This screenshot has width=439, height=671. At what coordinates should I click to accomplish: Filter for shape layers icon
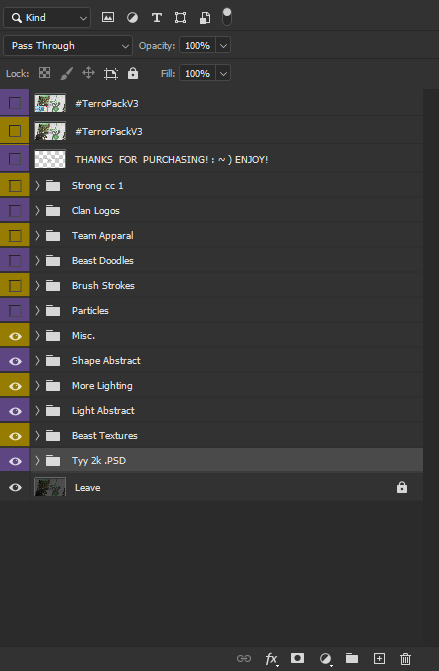181,18
